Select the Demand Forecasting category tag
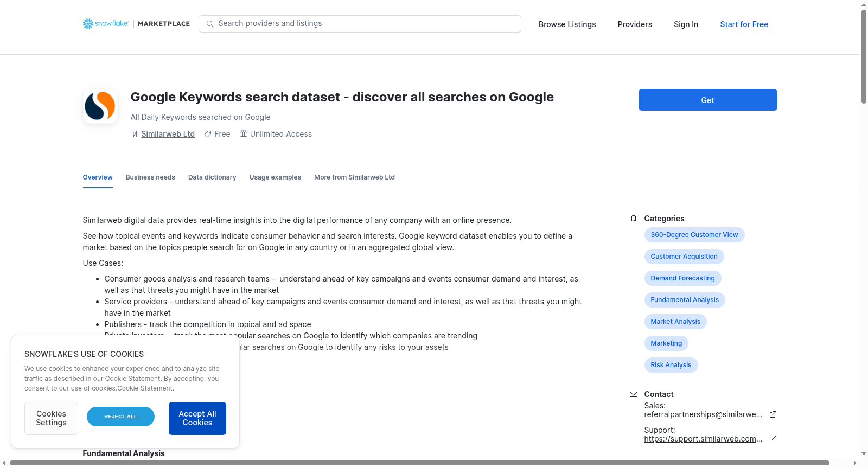Image resolution: width=868 pixels, height=467 pixels. click(x=682, y=278)
